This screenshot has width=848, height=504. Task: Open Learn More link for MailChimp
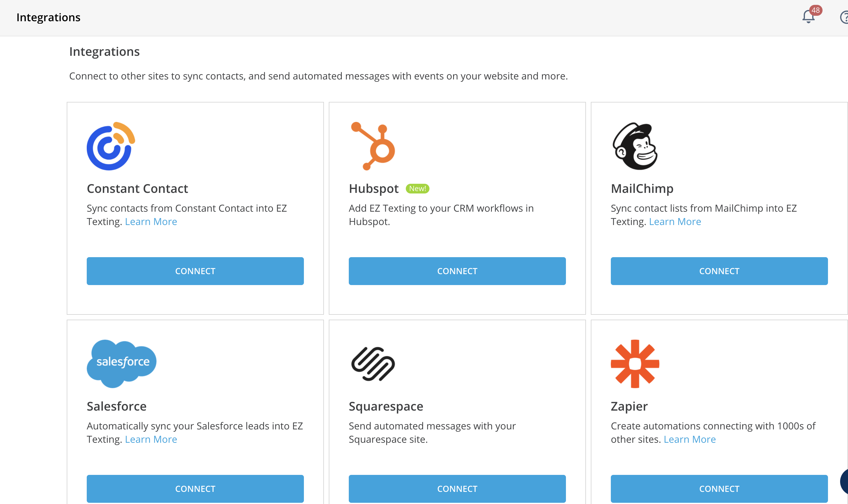[x=675, y=221]
